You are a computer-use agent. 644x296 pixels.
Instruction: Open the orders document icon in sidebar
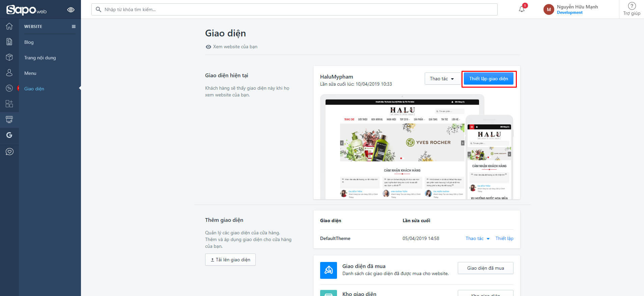pos(9,42)
